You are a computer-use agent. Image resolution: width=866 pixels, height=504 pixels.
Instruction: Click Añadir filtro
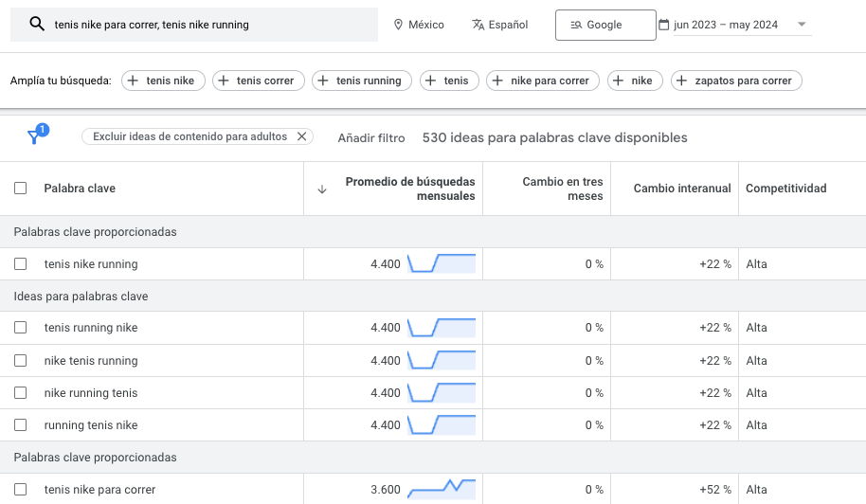371,138
